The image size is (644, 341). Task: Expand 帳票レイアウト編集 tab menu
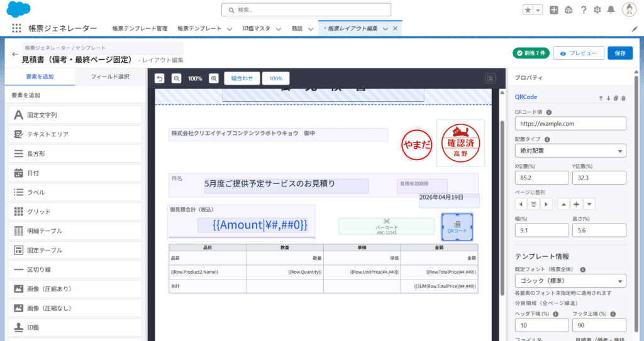point(386,29)
